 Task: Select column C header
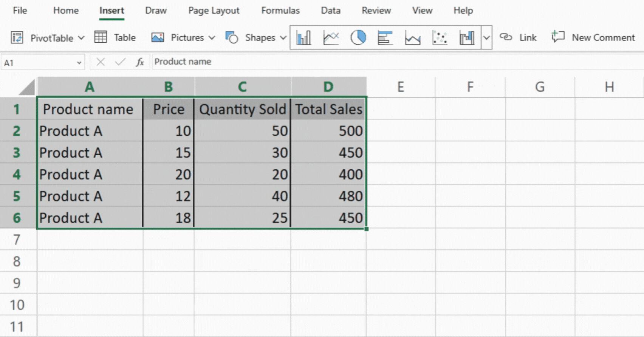[242, 87]
